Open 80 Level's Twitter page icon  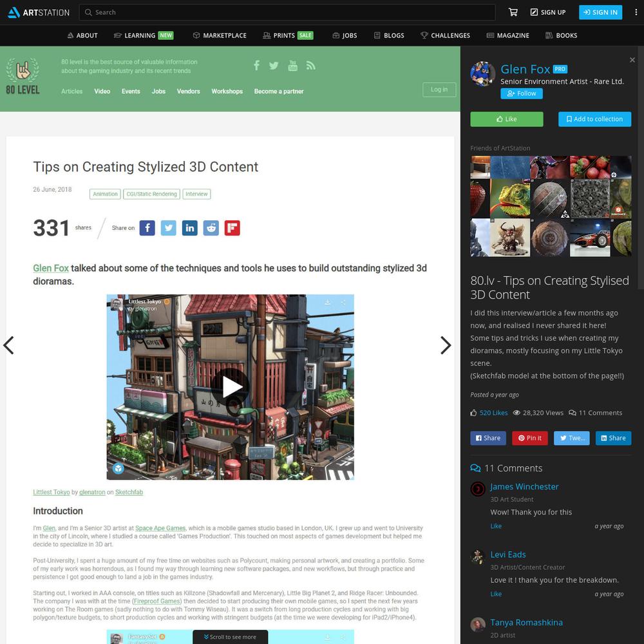(274, 65)
